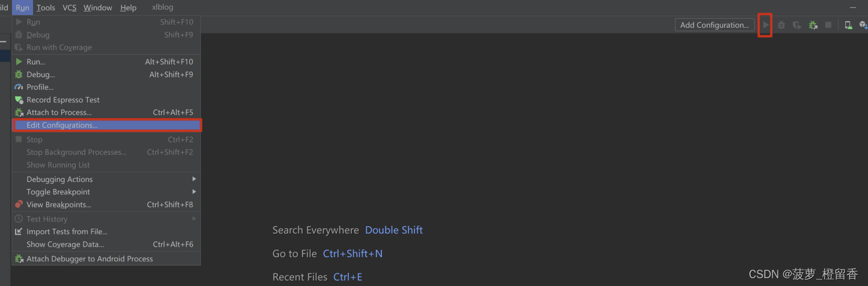Expand Test History submenu
The width and height of the screenshot is (868, 286).
pyautogui.click(x=106, y=219)
